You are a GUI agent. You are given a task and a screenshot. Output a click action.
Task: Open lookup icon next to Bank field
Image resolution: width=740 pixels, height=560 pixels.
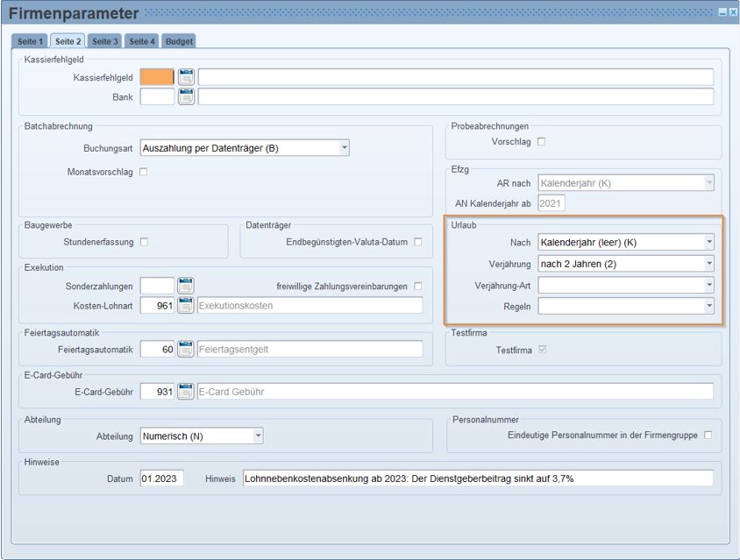point(186,96)
